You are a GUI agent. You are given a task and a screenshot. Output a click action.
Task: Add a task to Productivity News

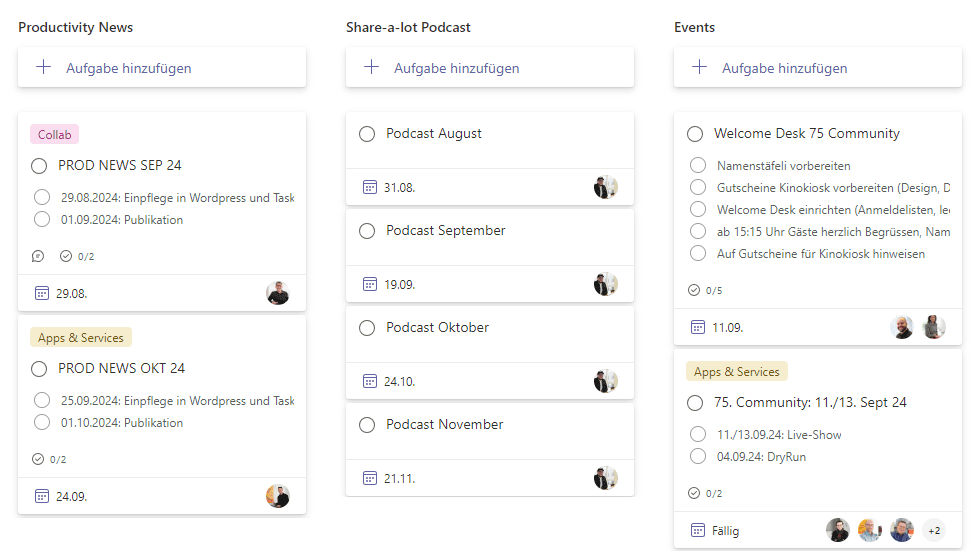[128, 68]
